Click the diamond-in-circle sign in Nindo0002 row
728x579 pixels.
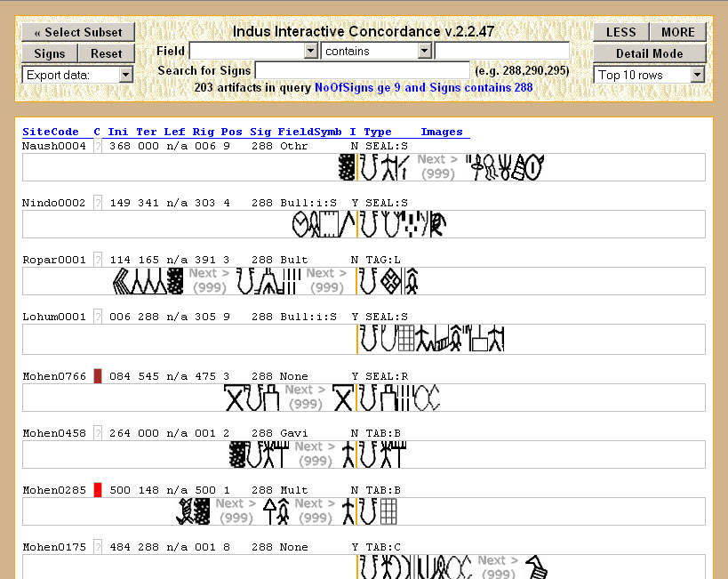point(300,224)
